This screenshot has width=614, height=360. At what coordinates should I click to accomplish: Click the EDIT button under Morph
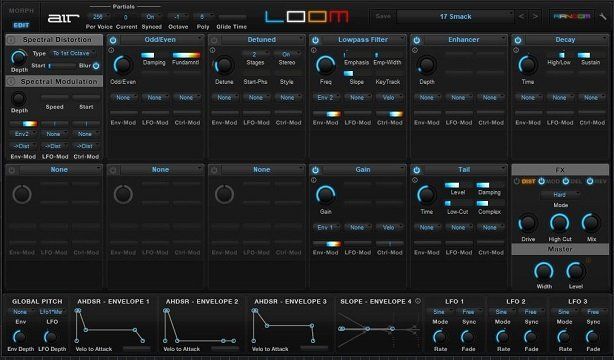(x=21, y=25)
